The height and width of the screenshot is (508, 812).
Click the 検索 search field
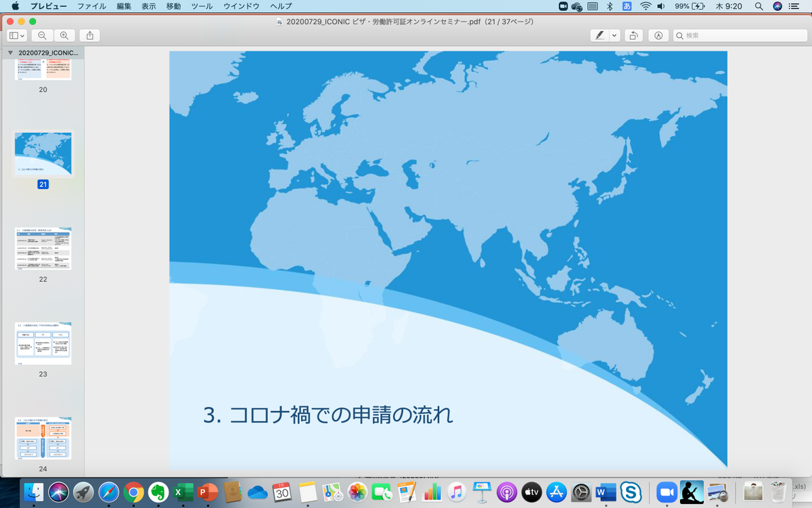click(x=739, y=35)
